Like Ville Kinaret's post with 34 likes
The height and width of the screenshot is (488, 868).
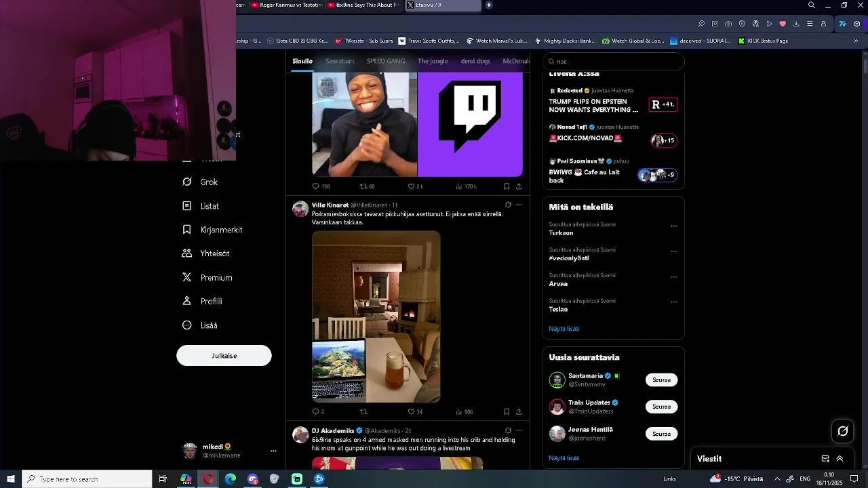[x=415, y=411]
